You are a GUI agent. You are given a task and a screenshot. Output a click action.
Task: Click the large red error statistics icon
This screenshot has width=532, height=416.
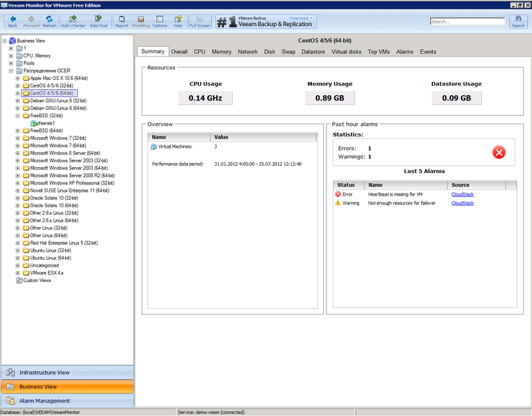(x=499, y=152)
